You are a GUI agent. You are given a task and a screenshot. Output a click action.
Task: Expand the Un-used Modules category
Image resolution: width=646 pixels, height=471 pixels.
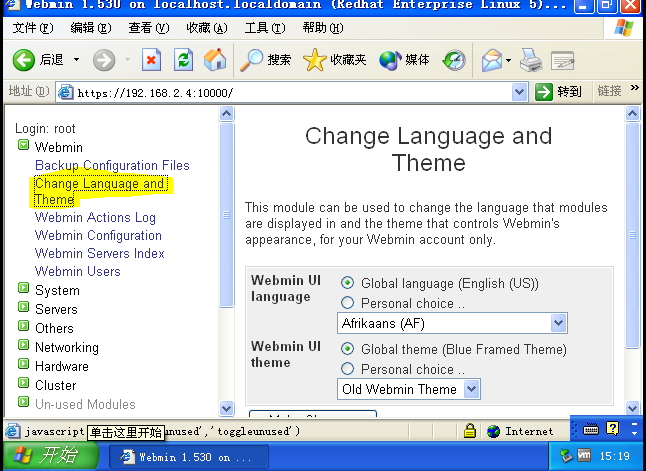(x=23, y=401)
